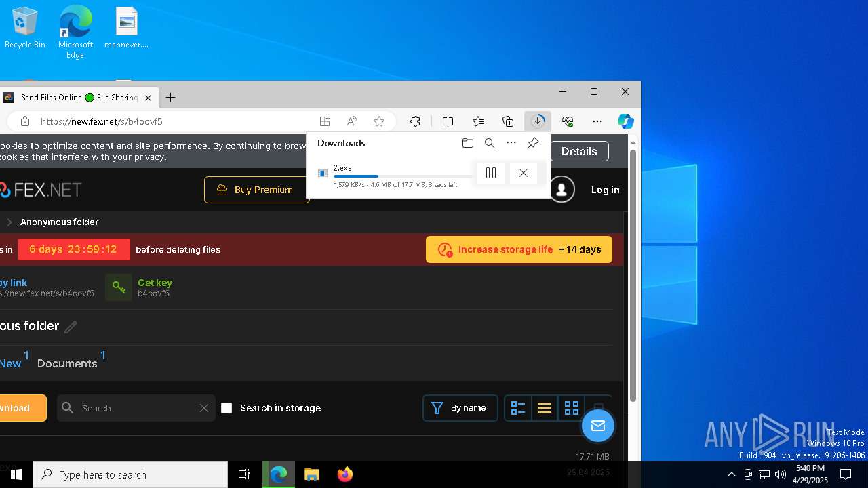Open the network tray icon

click(764, 474)
